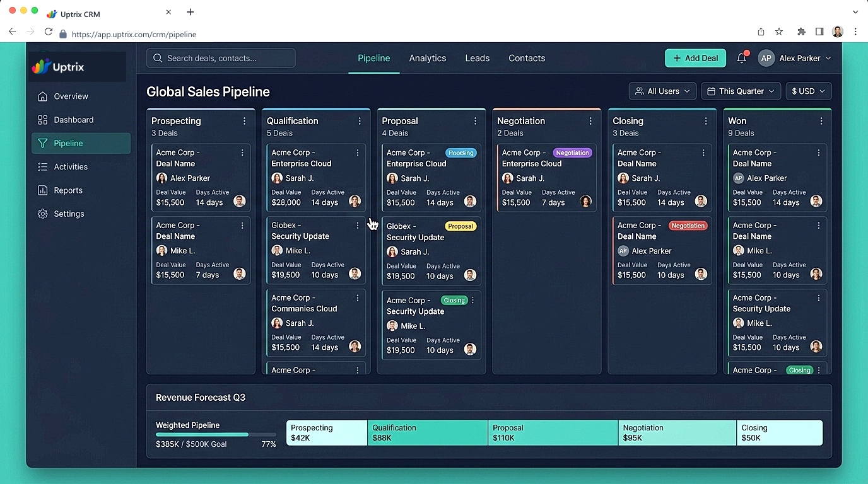Click the Uptrix logo
This screenshot has height=484, width=868.
(58, 67)
